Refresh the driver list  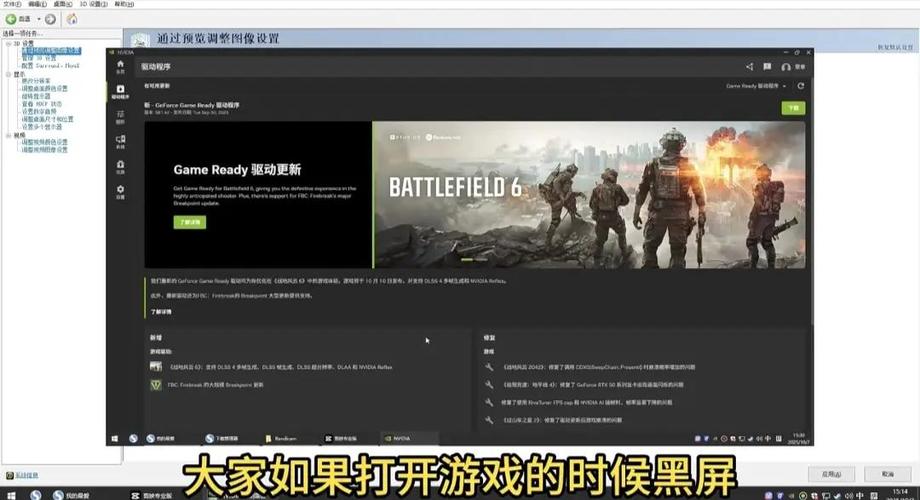click(x=800, y=86)
